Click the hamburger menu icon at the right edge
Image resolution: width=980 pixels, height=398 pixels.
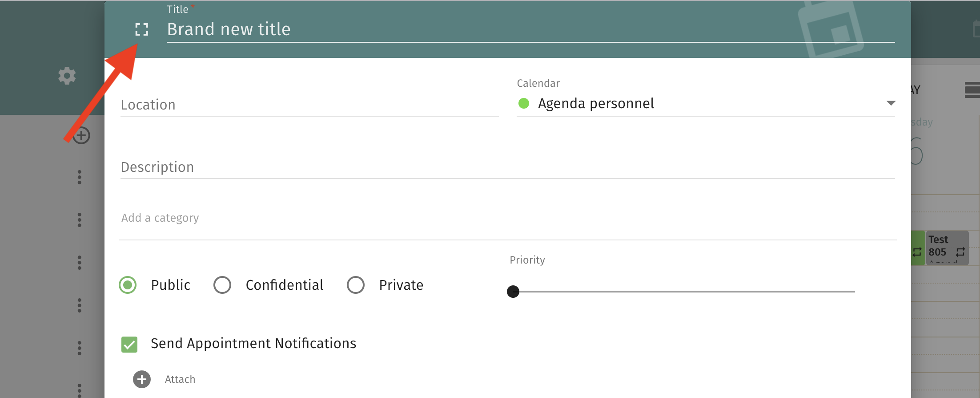(x=972, y=89)
